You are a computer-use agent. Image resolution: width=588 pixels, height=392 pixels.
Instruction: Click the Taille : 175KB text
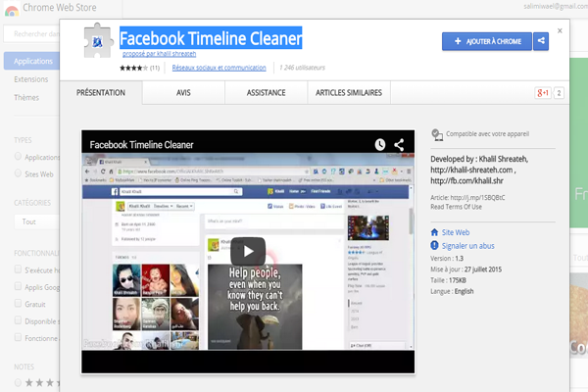point(448,280)
